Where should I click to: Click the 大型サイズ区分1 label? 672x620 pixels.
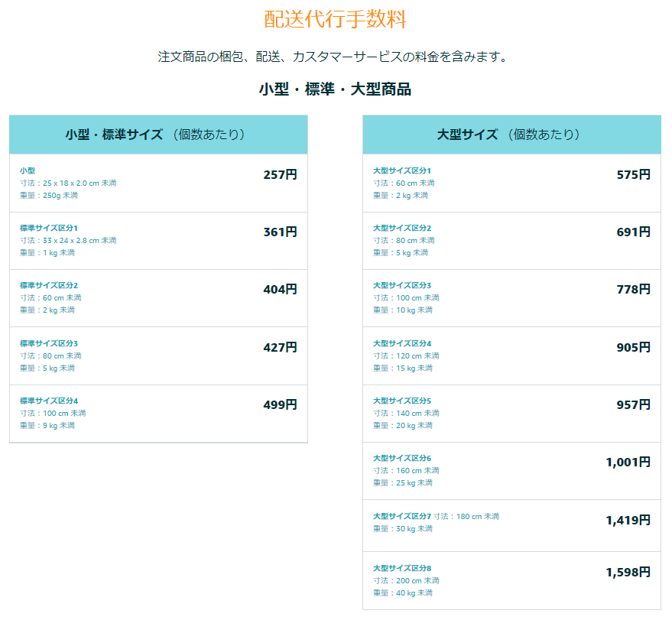(x=402, y=170)
